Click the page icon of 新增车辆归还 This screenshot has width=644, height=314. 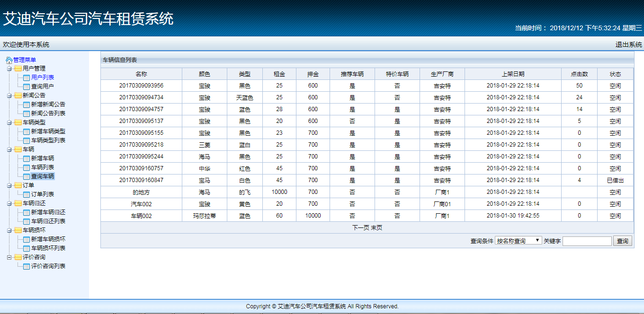(x=27, y=212)
